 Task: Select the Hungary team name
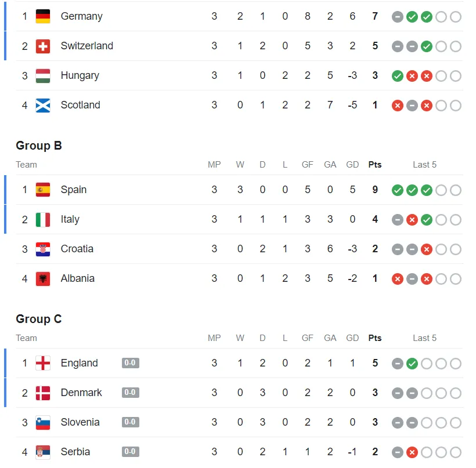tap(80, 75)
